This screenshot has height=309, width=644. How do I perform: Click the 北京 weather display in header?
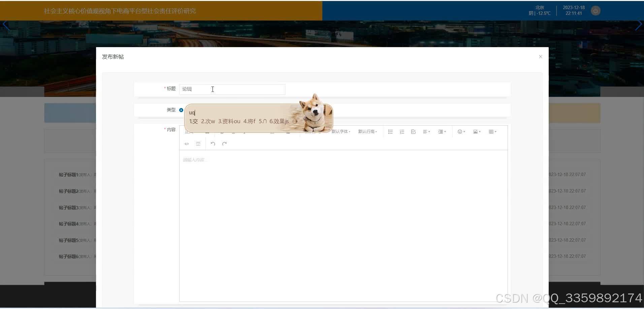tap(540, 10)
